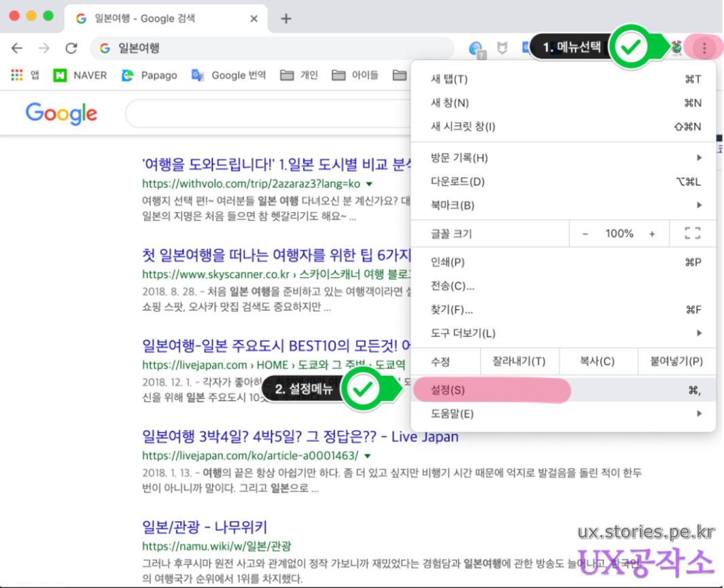Click the address bar showing 일본여행
The image size is (724, 588).
[272, 48]
